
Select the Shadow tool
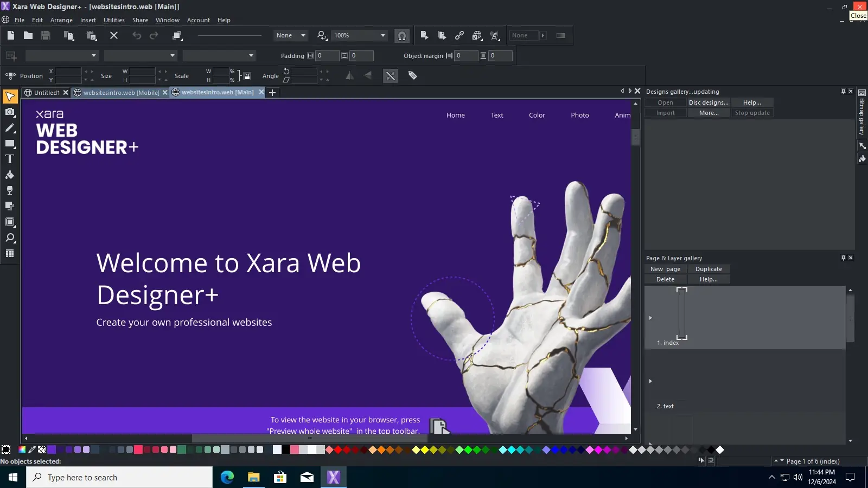click(10, 206)
